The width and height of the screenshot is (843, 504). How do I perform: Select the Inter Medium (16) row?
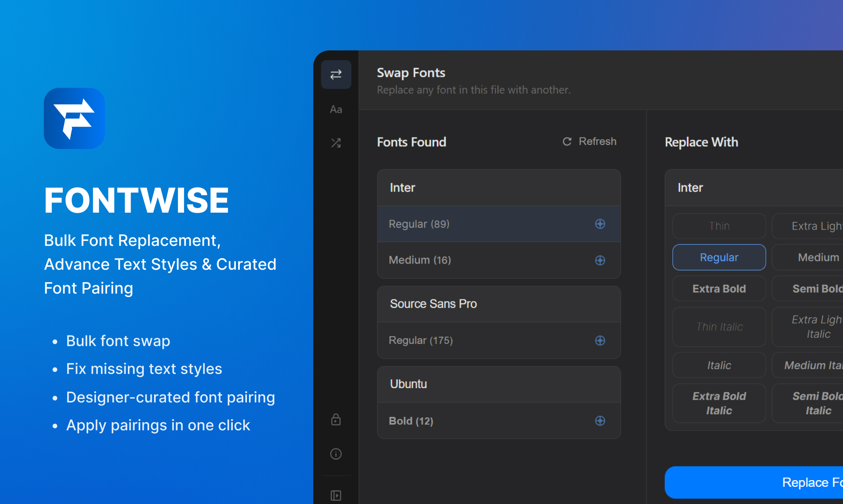(499, 260)
